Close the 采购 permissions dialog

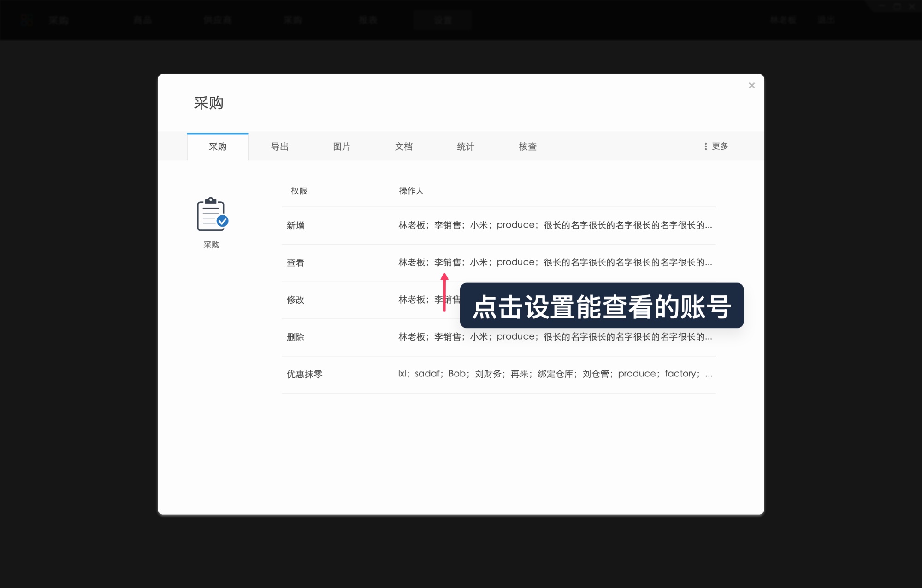click(751, 85)
